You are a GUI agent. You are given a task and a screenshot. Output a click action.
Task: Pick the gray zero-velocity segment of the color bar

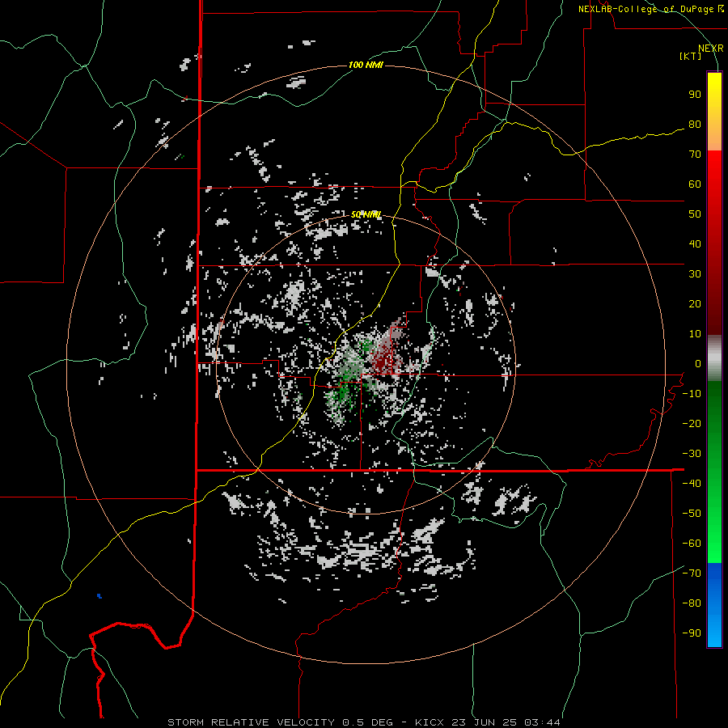coord(714,358)
